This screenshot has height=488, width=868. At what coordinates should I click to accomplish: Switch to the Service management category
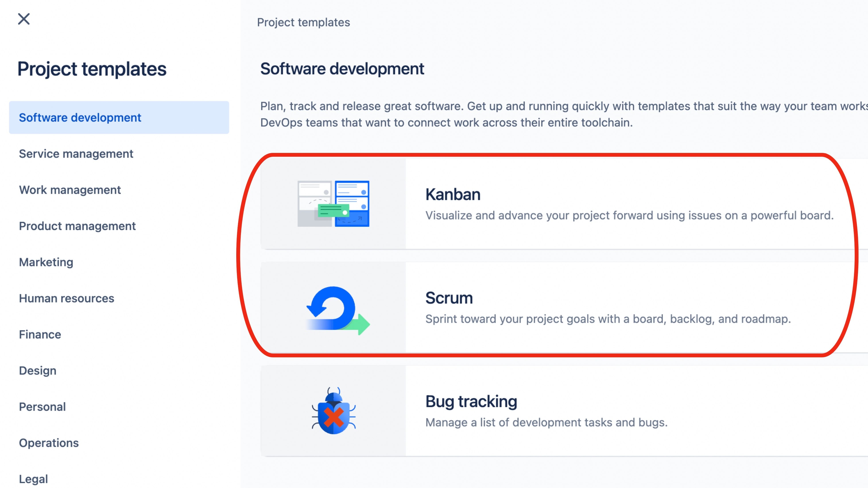(76, 154)
